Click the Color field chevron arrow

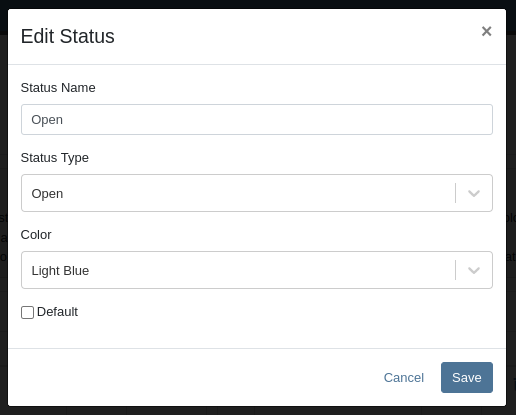[474, 270]
